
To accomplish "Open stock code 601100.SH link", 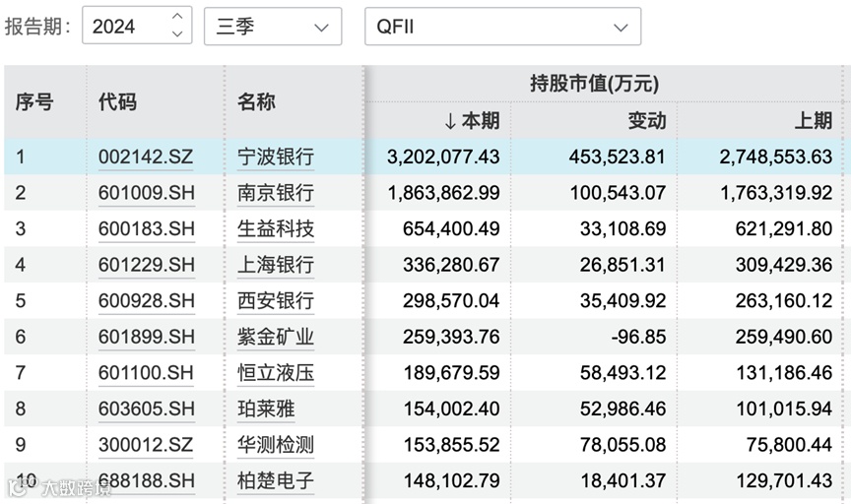I will click(x=146, y=373).
